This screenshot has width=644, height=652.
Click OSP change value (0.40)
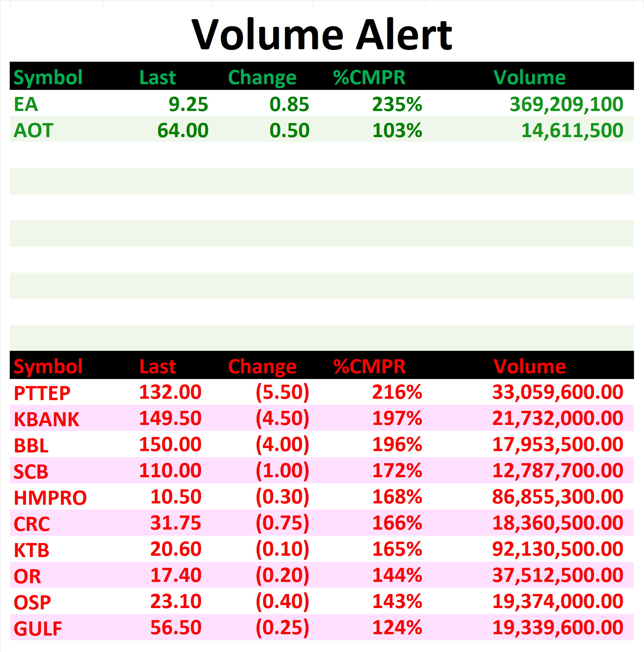point(282,602)
